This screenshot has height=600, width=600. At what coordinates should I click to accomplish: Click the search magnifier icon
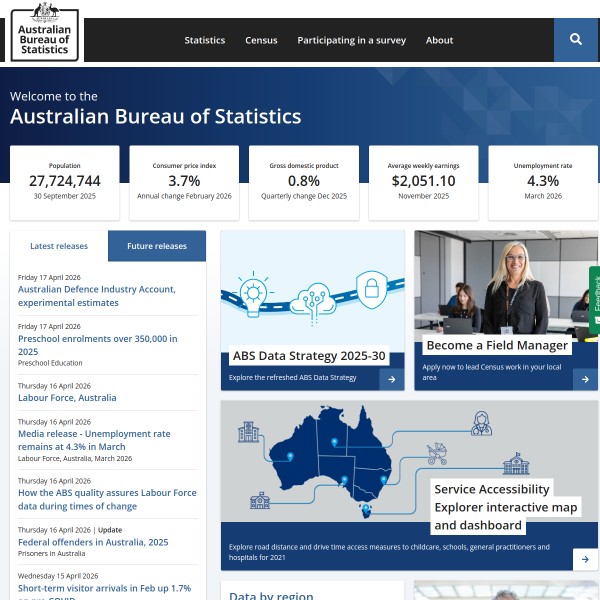pos(575,40)
